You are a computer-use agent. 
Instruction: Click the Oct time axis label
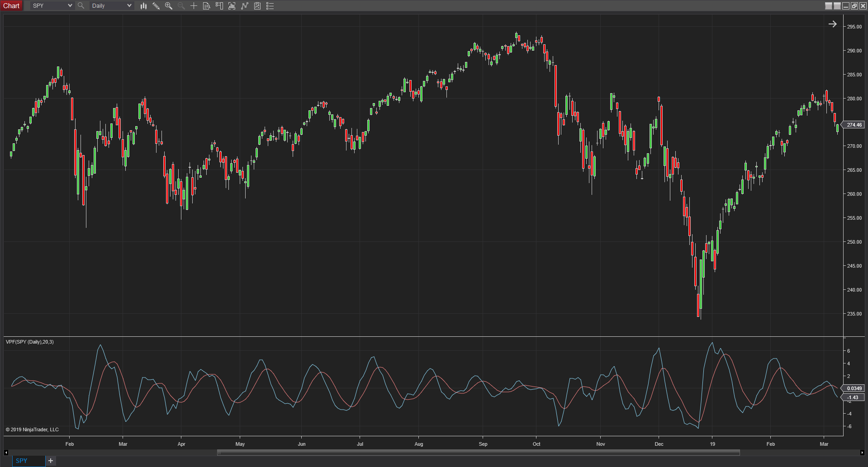536,444
